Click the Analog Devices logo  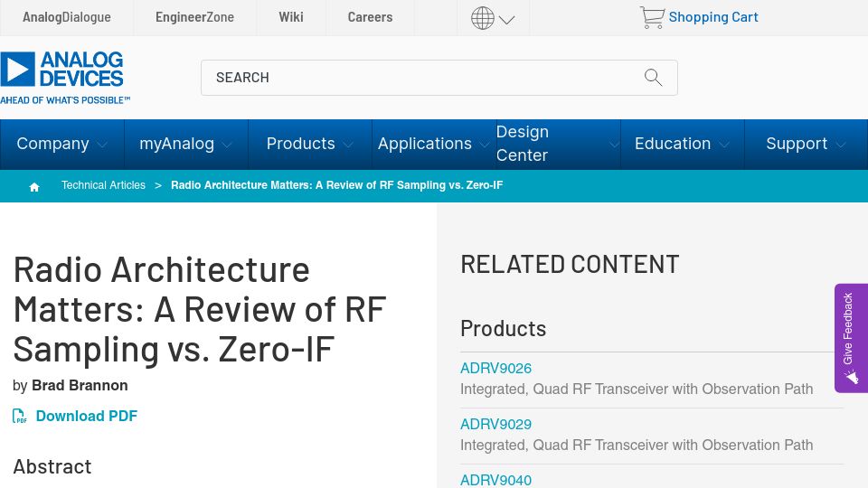(x=65, y=78)
